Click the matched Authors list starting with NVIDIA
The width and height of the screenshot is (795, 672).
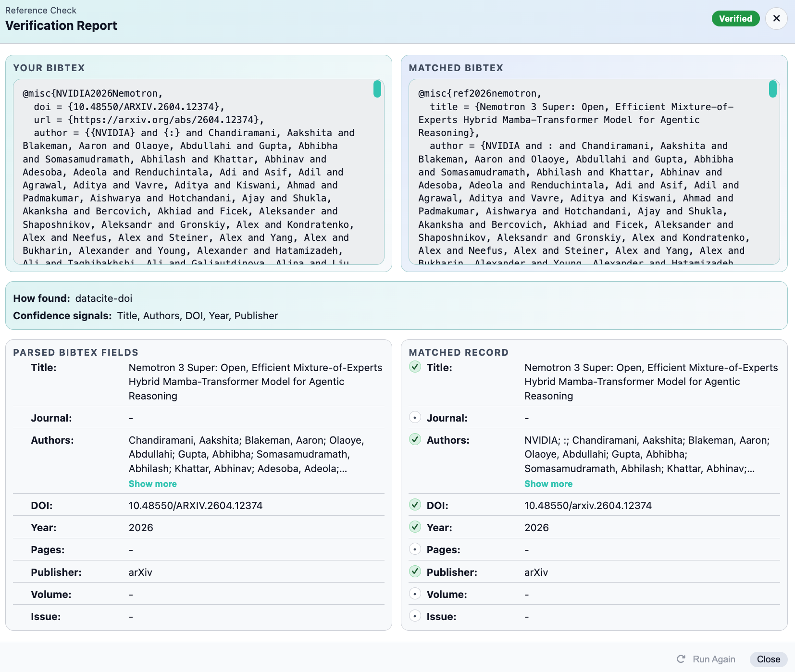click(x=647, y=454)
